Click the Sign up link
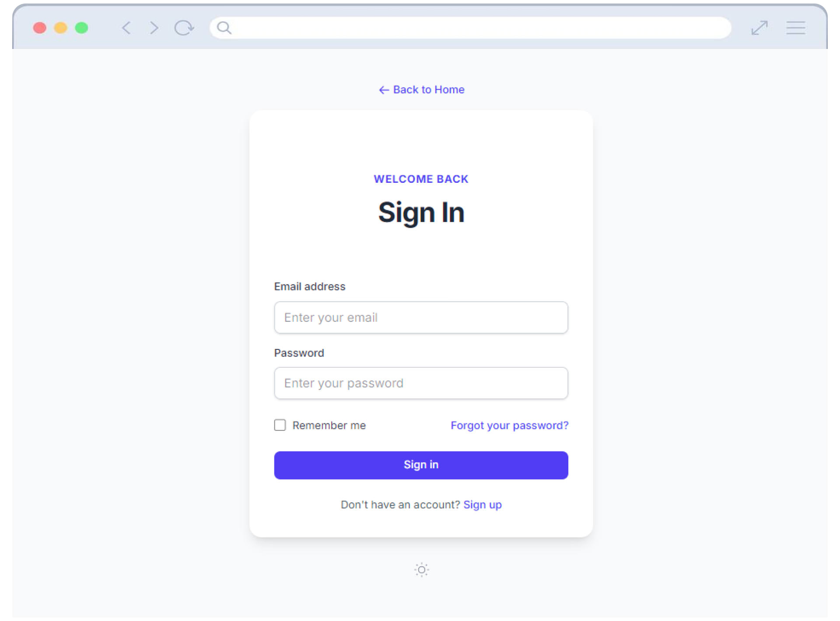840x621 pixels. tap(483, 504)
